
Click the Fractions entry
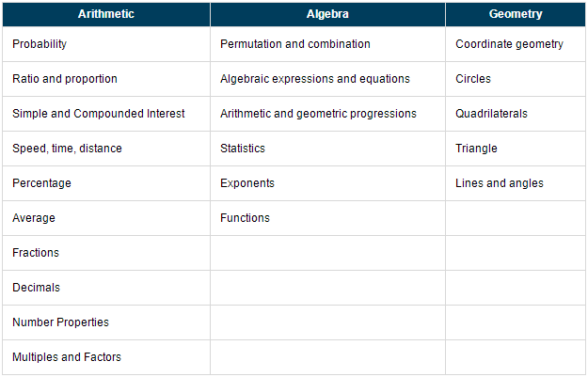click(x=36, y=253)
